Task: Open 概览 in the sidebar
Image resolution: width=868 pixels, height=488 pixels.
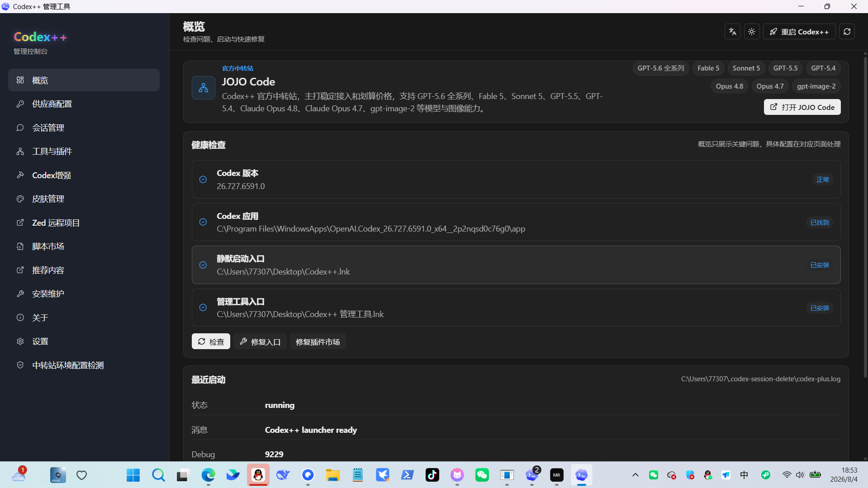Action: (84, 80)
